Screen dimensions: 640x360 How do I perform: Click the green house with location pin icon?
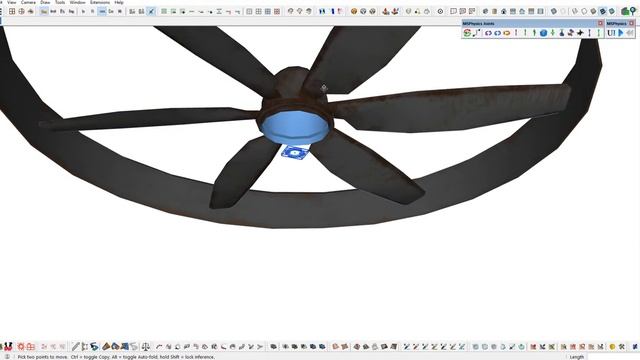(629, 11)
